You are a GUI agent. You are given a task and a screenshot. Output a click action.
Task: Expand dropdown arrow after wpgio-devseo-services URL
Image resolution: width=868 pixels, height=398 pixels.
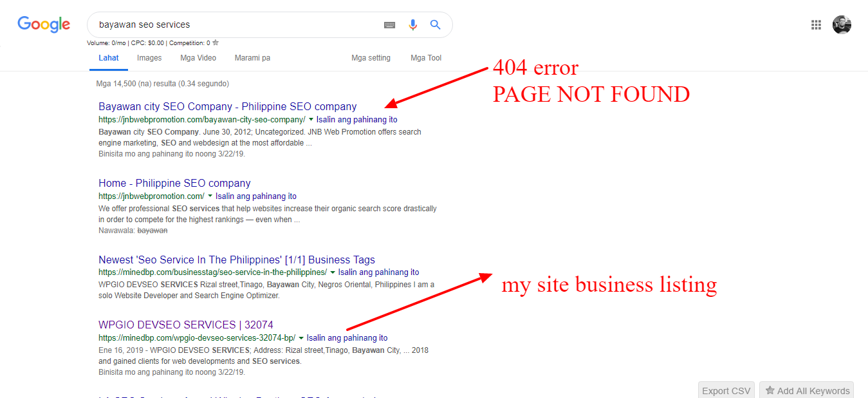301,338
